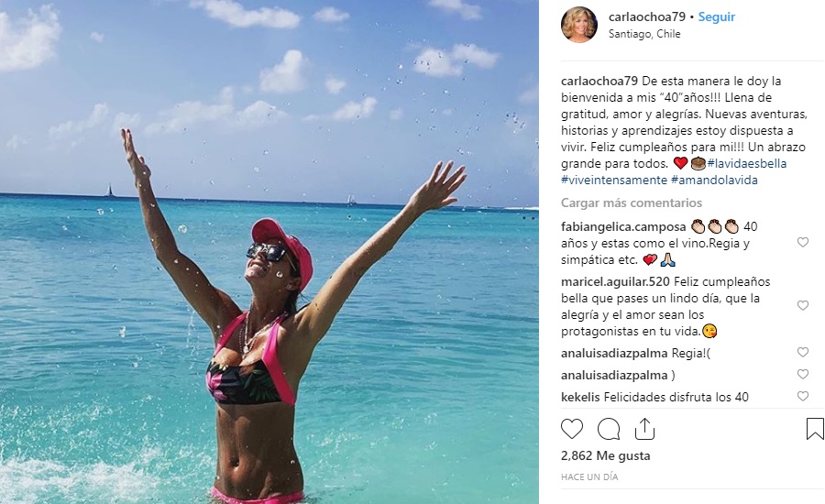Viewport: 825px width, 504px height.
Task: Open the comment speech bubble icon
Action: click(609, 429)
